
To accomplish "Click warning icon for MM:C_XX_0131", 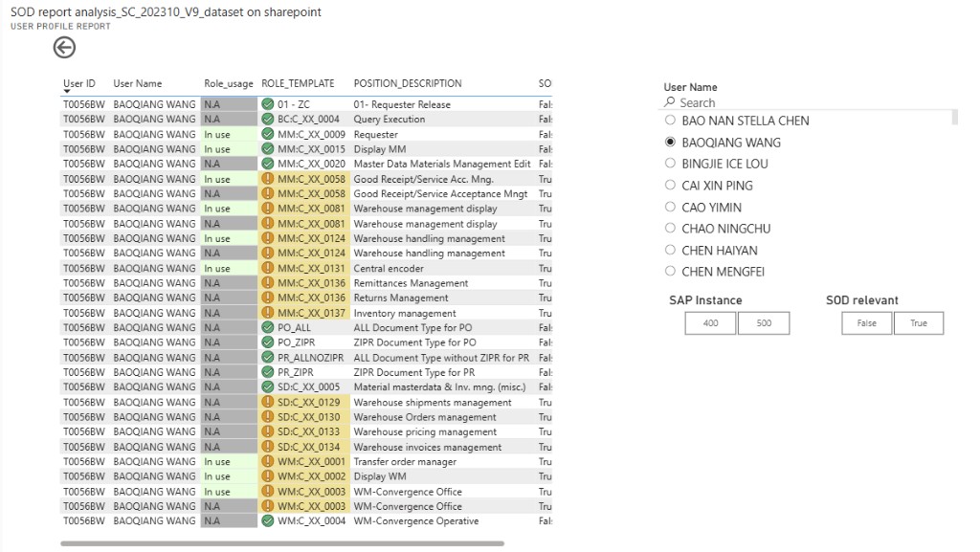I will point(268,268).
